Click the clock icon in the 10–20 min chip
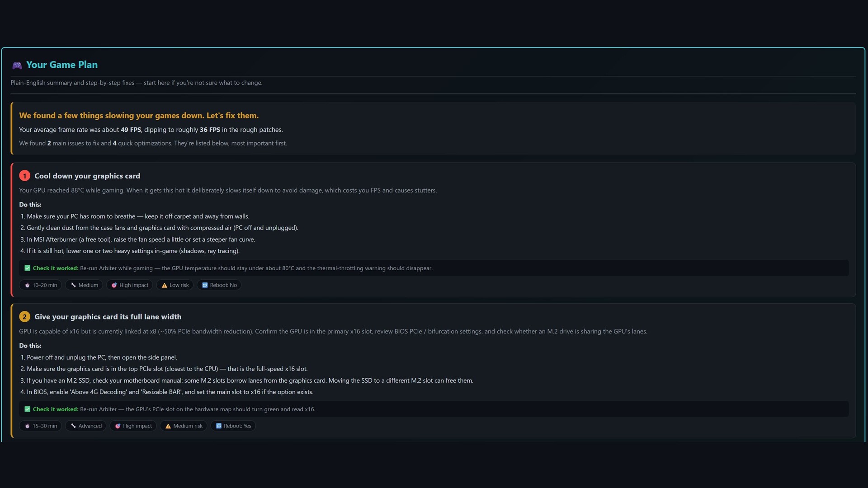This screenshot has height=488, width=868. click(x=28, y=285)
